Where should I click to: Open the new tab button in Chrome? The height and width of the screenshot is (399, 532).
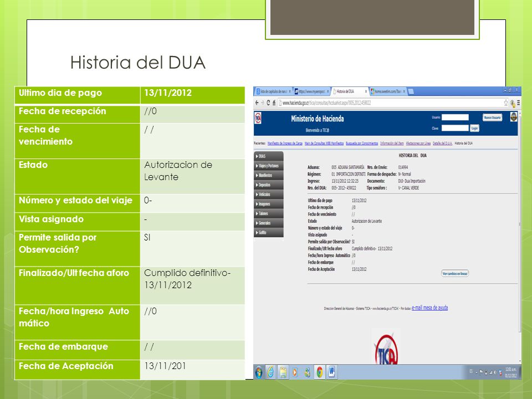pyautogui.click(x=411, y=91)
